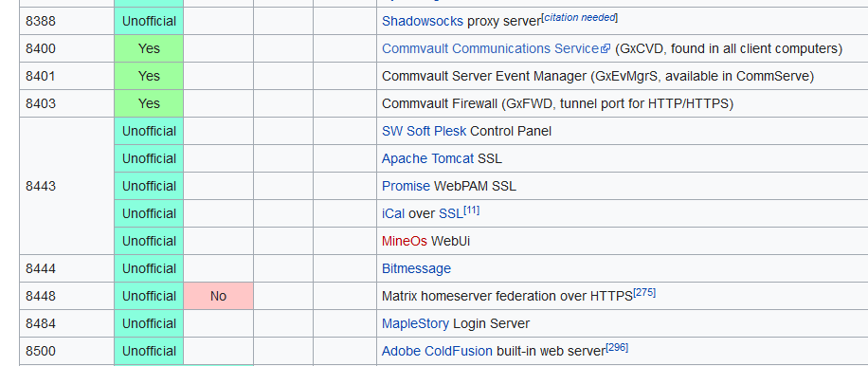Click Unofficial cell in Apache Tomcat row

point(149,159)
